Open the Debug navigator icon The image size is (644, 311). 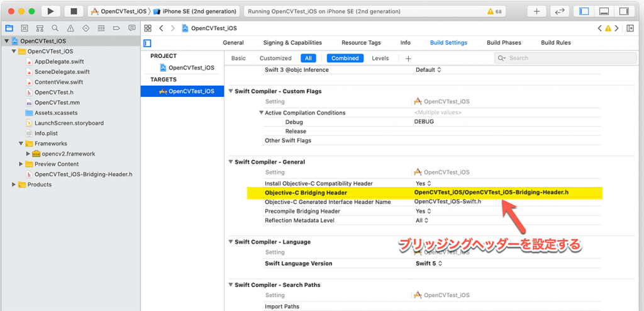point(101,28)
